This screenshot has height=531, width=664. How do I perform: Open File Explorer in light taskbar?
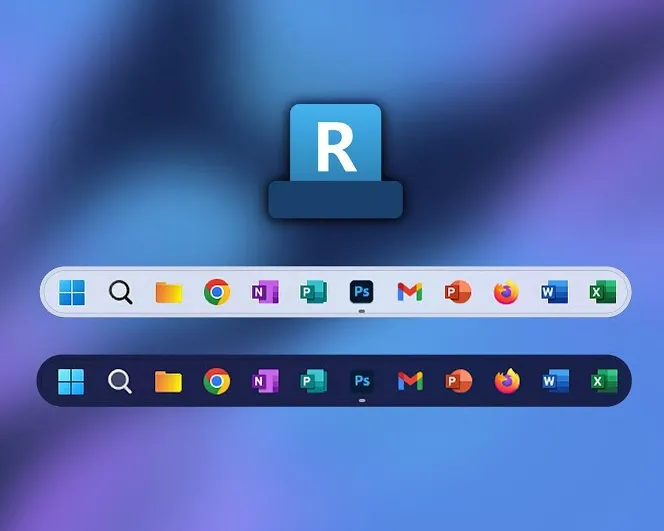(169, 292)
